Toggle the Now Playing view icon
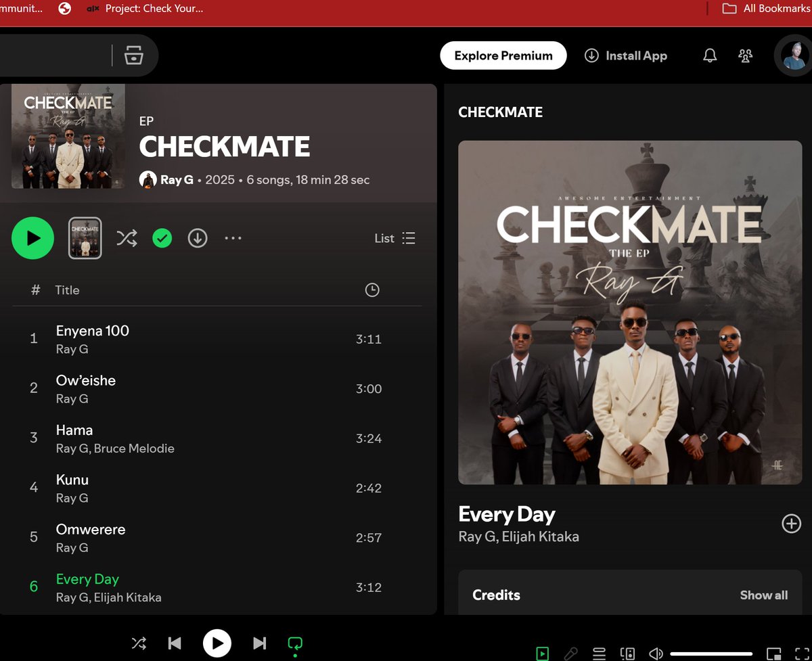The height and width of the screenshot is (661, 812). 543,654
